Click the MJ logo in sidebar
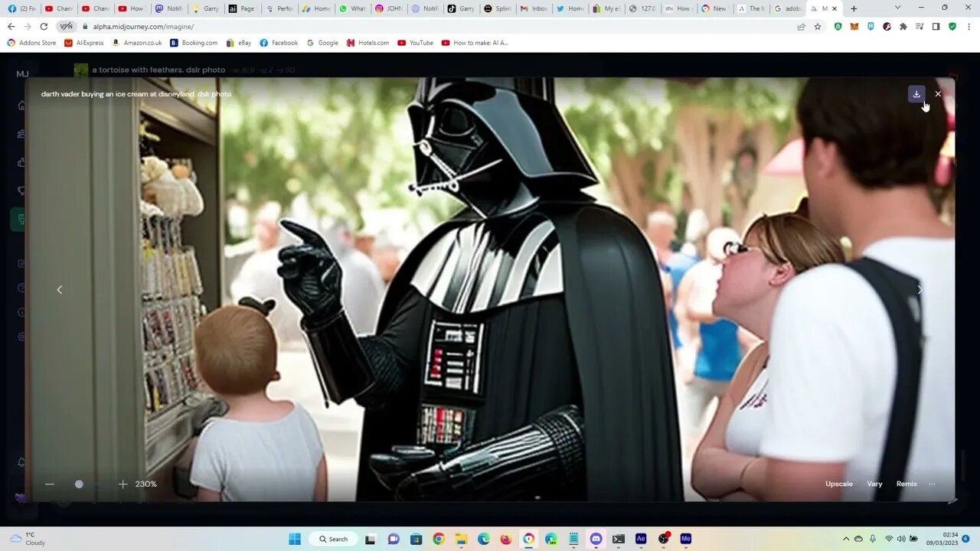 (22, 74)
